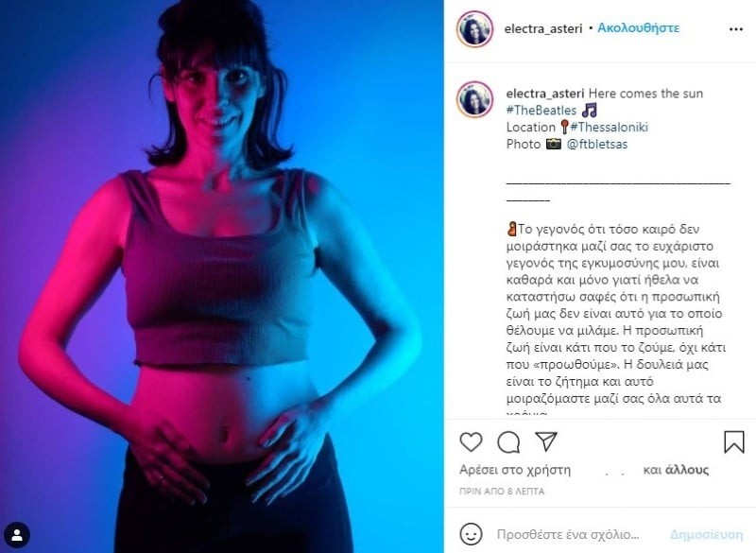This screenshot has height=553, width=756.
Task: Open the #TheBeatles hashtag
Action: point(541,111)
